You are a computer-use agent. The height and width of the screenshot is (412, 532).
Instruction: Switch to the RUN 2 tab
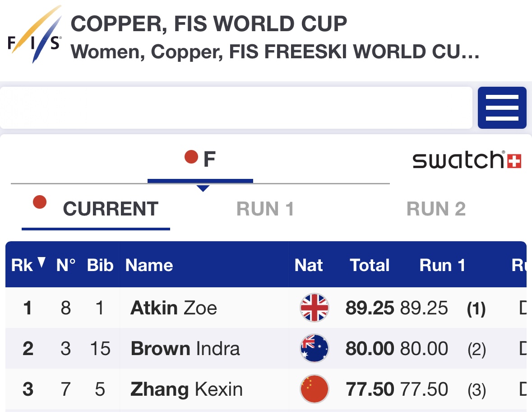[436, 209]
